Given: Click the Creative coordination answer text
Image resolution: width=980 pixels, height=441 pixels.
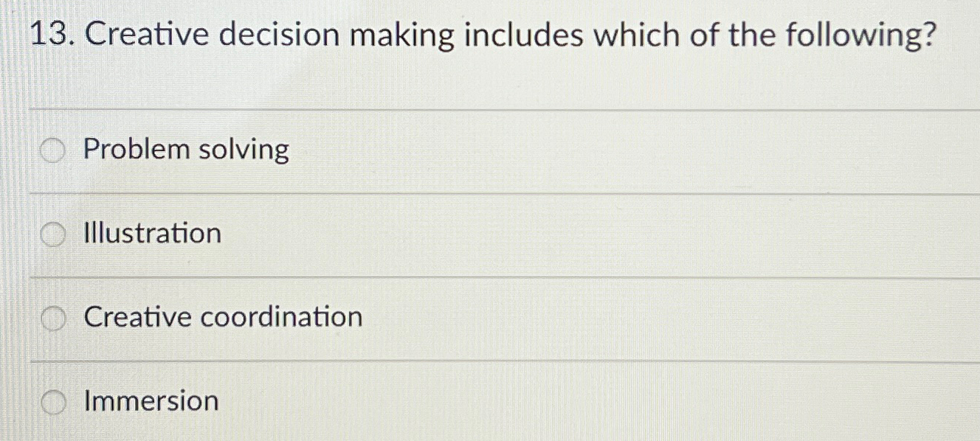Looking at the screenshot, I should coord(222,319).
